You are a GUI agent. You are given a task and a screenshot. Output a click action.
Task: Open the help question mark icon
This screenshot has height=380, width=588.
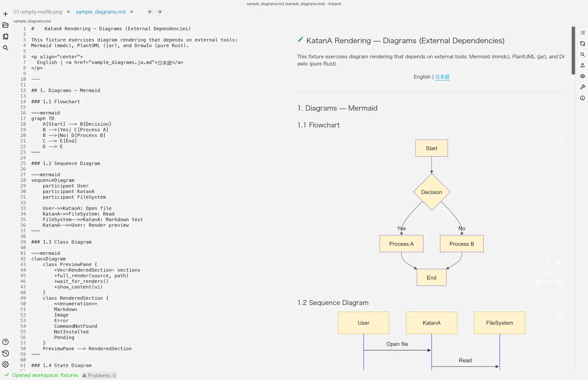click(6, 342)
